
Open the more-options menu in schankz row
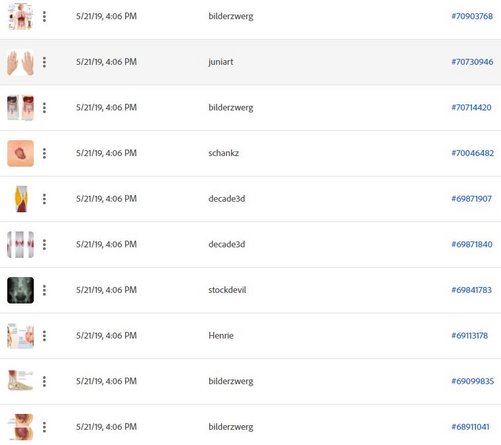point(44,153)
